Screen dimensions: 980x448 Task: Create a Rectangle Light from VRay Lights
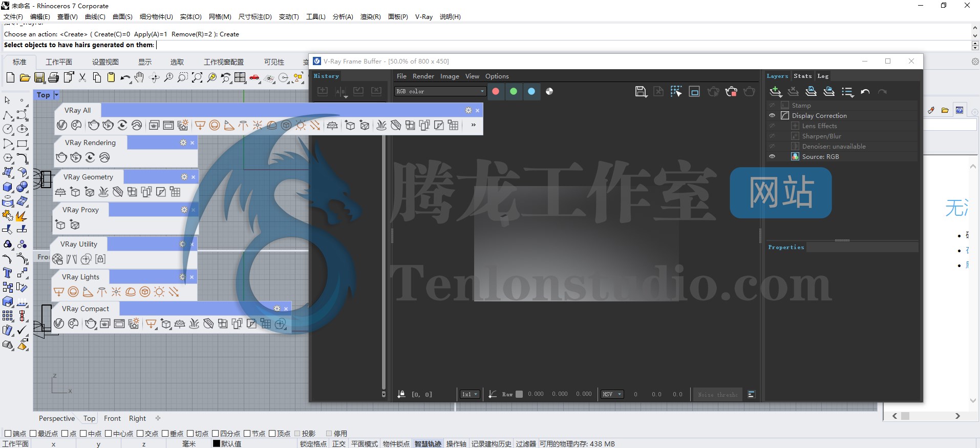coord(59,292)
